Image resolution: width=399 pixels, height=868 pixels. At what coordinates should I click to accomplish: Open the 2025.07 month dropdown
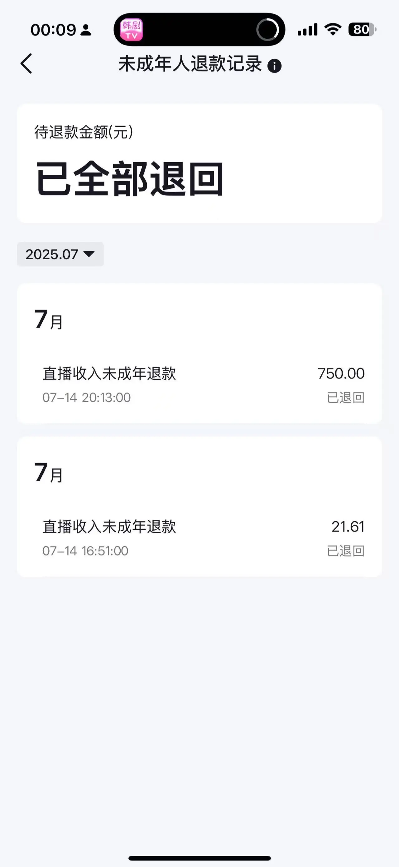(60, 254)
